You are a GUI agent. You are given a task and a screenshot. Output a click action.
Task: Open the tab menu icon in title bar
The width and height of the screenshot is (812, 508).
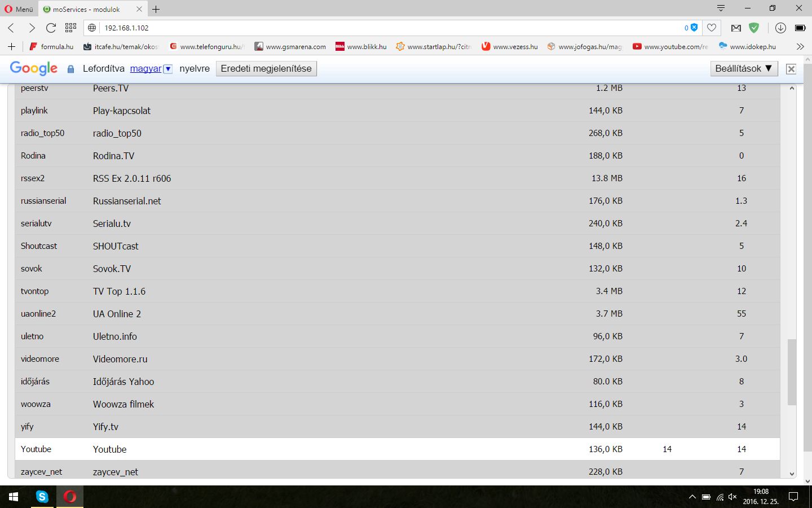pos(721,8)
